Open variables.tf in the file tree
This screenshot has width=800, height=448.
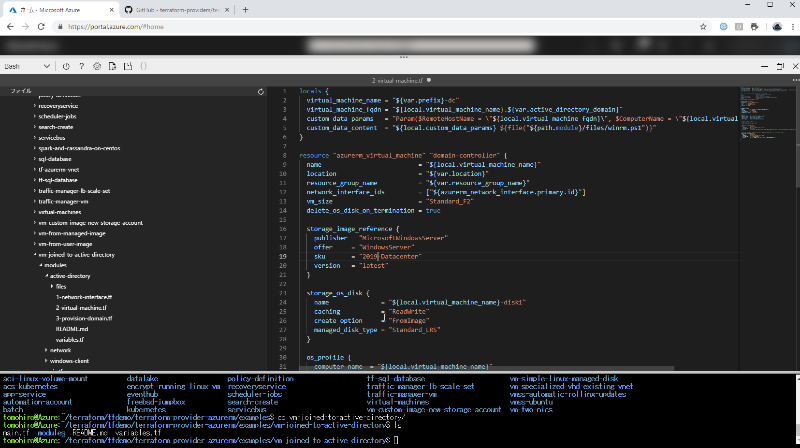70,339
